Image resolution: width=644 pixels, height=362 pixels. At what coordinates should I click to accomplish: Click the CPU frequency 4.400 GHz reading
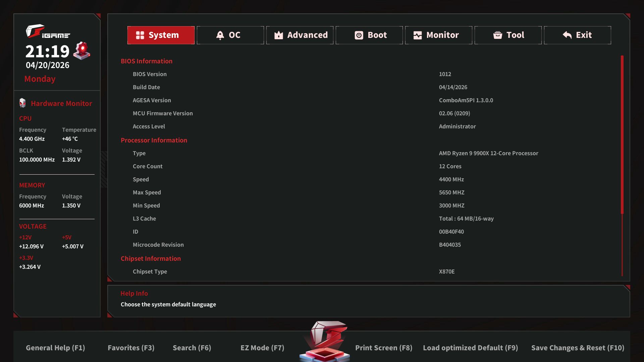pyautogui.click(x=32, y=139)
